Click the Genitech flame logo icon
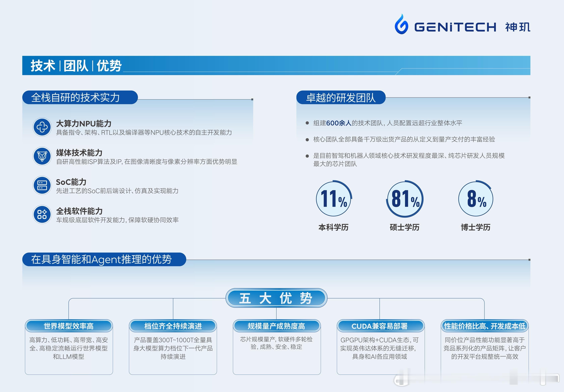The image size is (564, 392). coord(401,24)
